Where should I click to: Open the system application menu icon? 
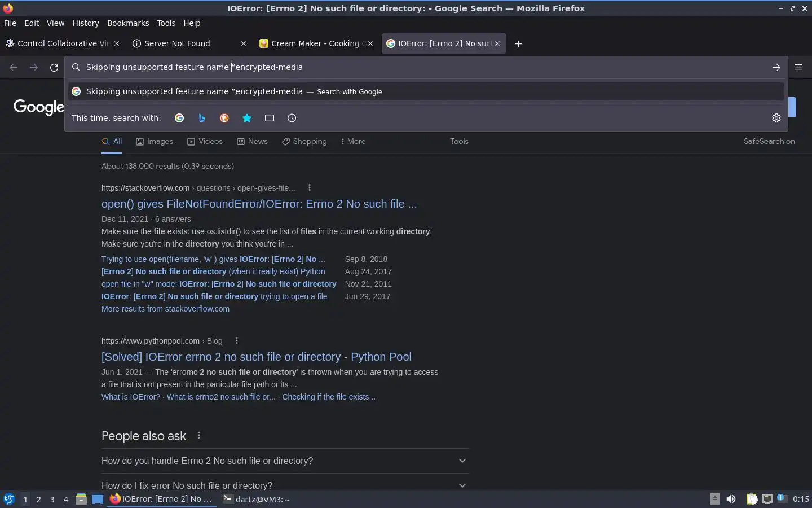pos(9,499)
